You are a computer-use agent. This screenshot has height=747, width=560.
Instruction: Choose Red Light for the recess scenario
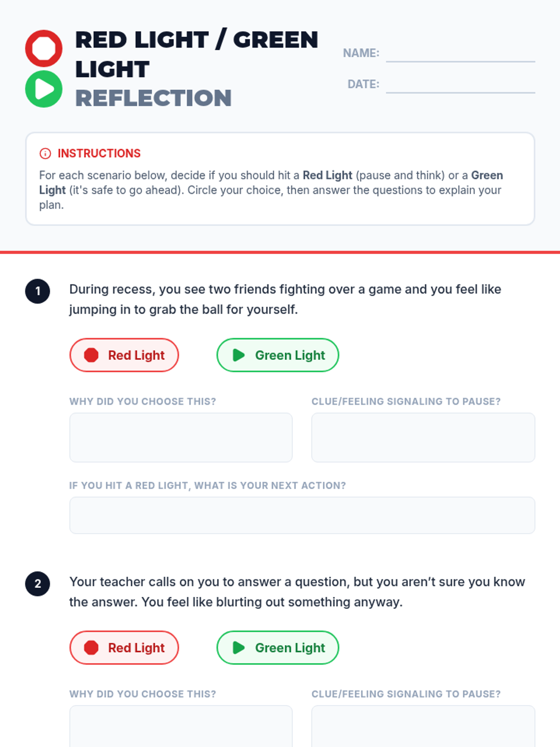tap(125, 355)
